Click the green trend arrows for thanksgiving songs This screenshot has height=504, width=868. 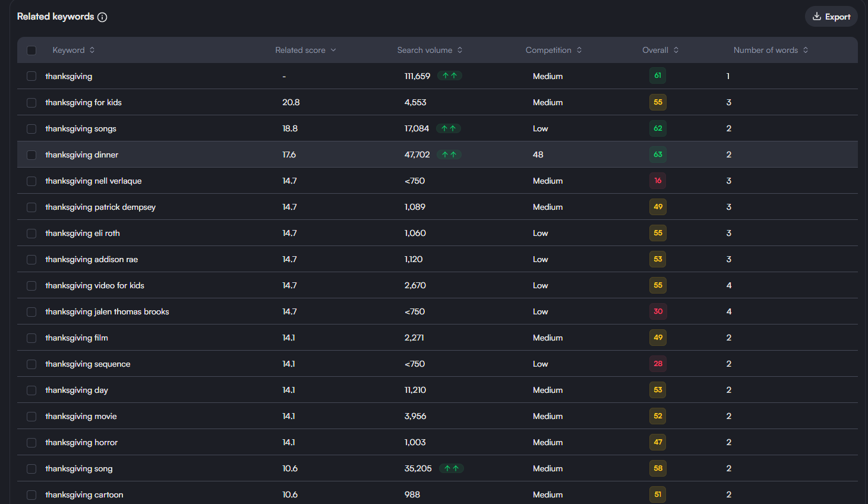pyautogui.click(x=449, y=128)
